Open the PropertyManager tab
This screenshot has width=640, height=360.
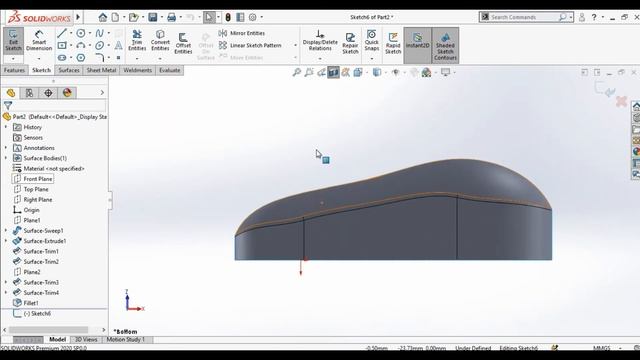(29, 93)
